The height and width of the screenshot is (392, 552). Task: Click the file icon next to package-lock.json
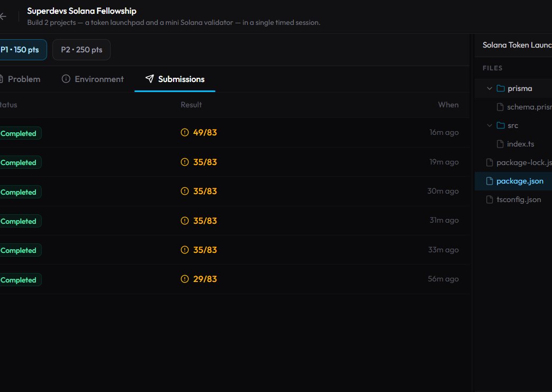click(x=490, y=162)
